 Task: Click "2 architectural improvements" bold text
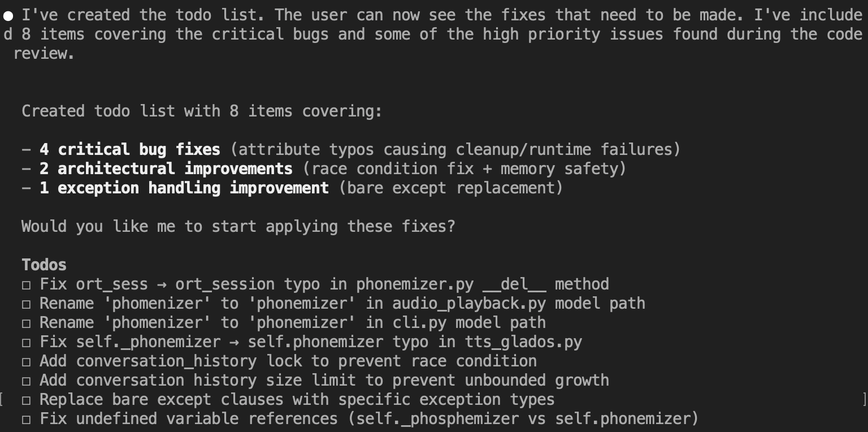pyautogui.click(x=166, y=169)
